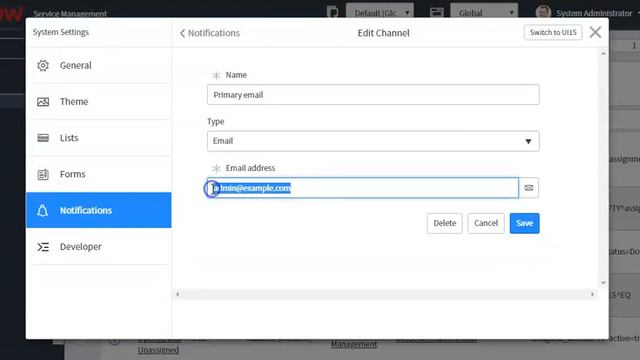Open the General settings tab
The width and height of the screenshot is (640, 360).
99,65
